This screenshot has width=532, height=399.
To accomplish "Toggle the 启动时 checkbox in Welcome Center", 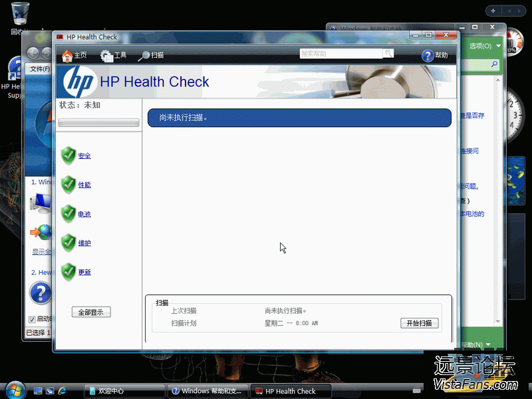I will coord(32,319).
